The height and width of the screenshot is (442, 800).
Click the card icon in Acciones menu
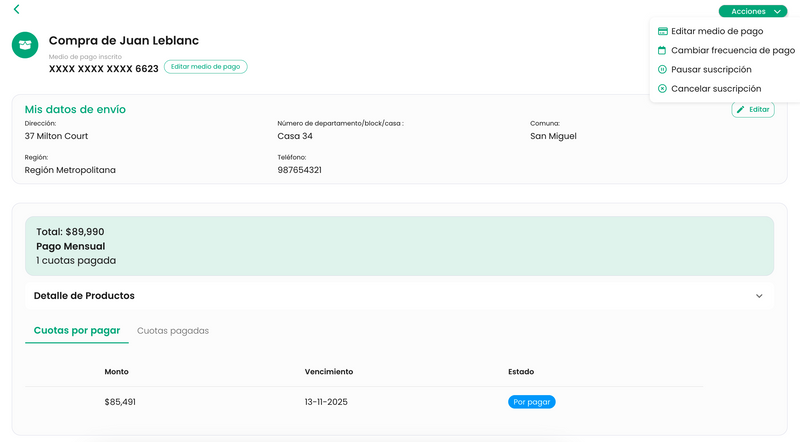coord(662,31)
